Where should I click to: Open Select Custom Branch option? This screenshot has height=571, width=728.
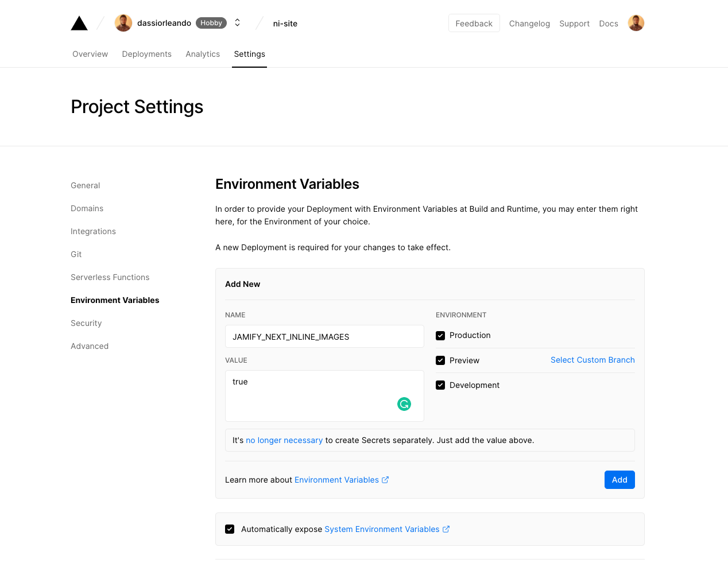(x=593, y=360)
